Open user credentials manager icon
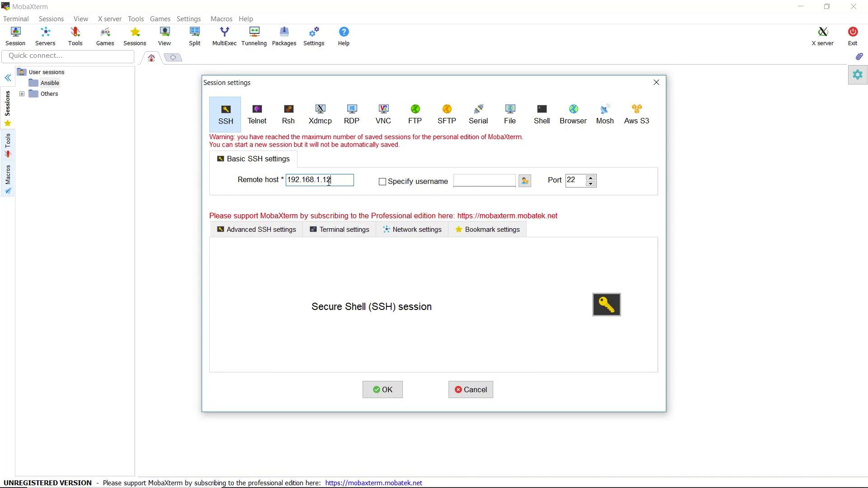The image size is (868, 488). [x=524, y=181]
